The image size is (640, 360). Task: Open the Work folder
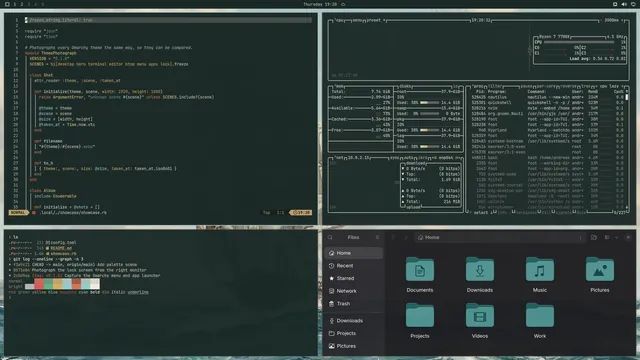pyautogui.click(x=540, y=320)
